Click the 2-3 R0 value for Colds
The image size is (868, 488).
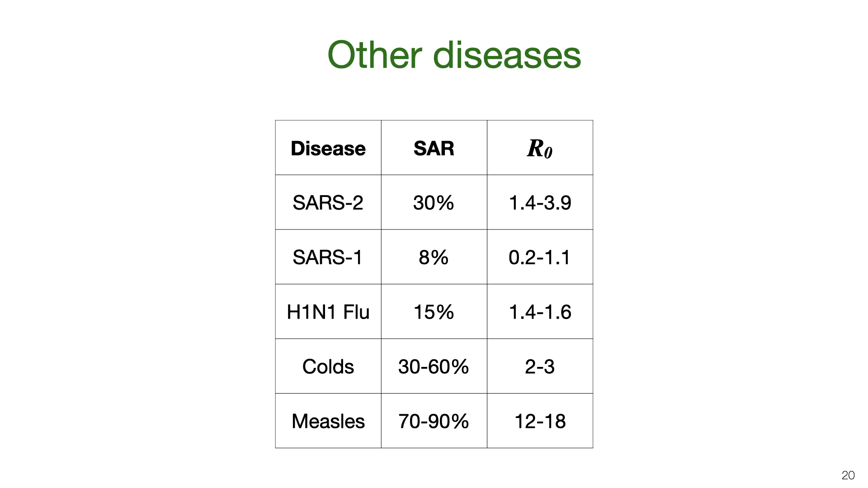click(540, 366)
